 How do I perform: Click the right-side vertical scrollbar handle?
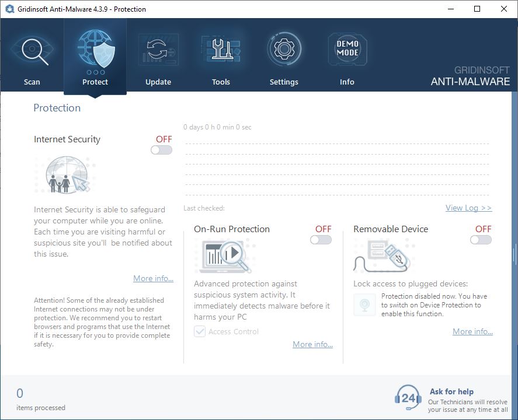pos(514,254)
